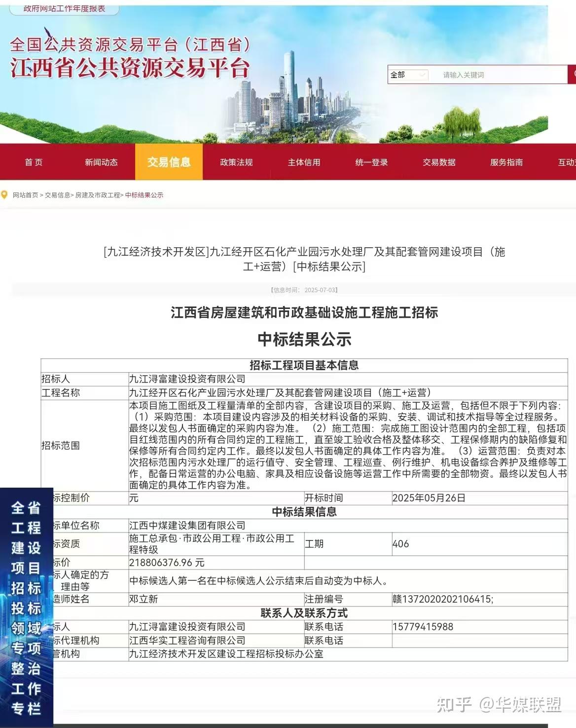Open the 交易数据 nav item
The image size is (576, 728).
click(x=439, y=162)
